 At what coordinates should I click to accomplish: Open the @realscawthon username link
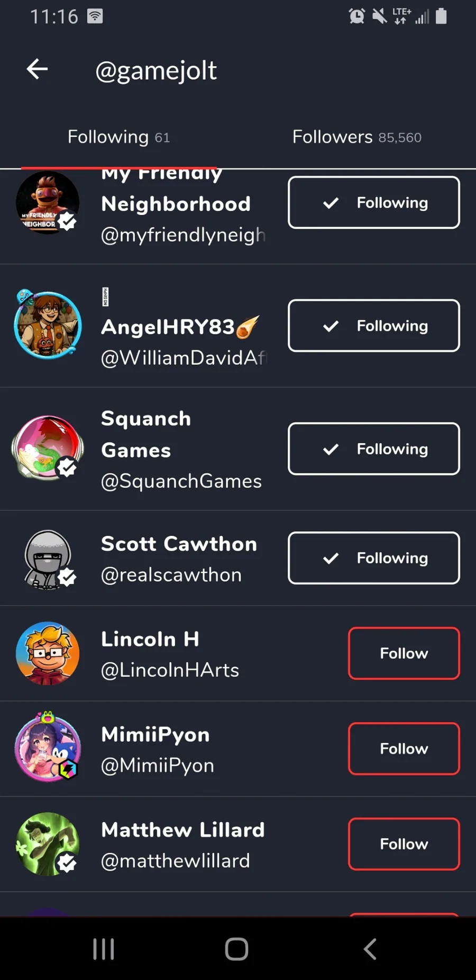(x=171, y=575)
